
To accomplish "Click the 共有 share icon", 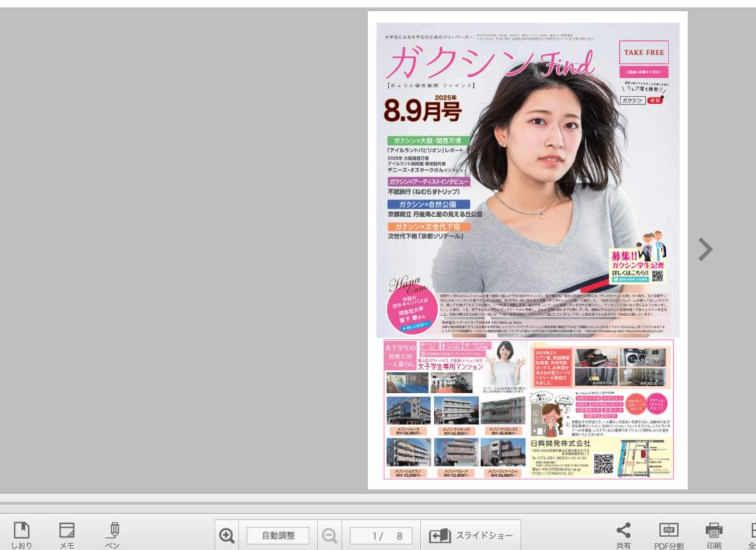I will pos(624,535).
